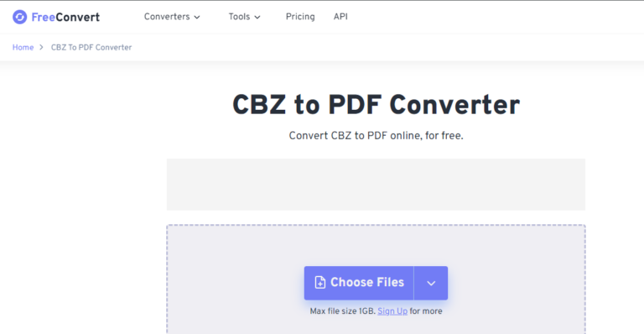Click the chevron icon beside Tools
The width and height of the screenshot is (644, 334).
[x=257, y=18]
